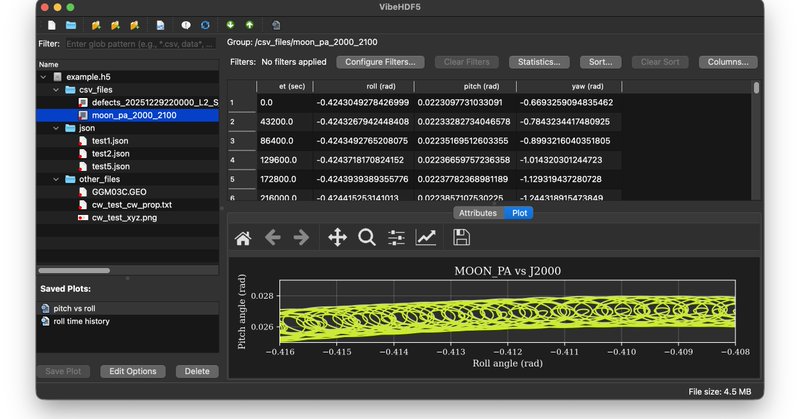The width and height of the screenshot is (800, 419).
Task: Select the moon_pa_2000_2100 dataset
Action: [128, 115]
